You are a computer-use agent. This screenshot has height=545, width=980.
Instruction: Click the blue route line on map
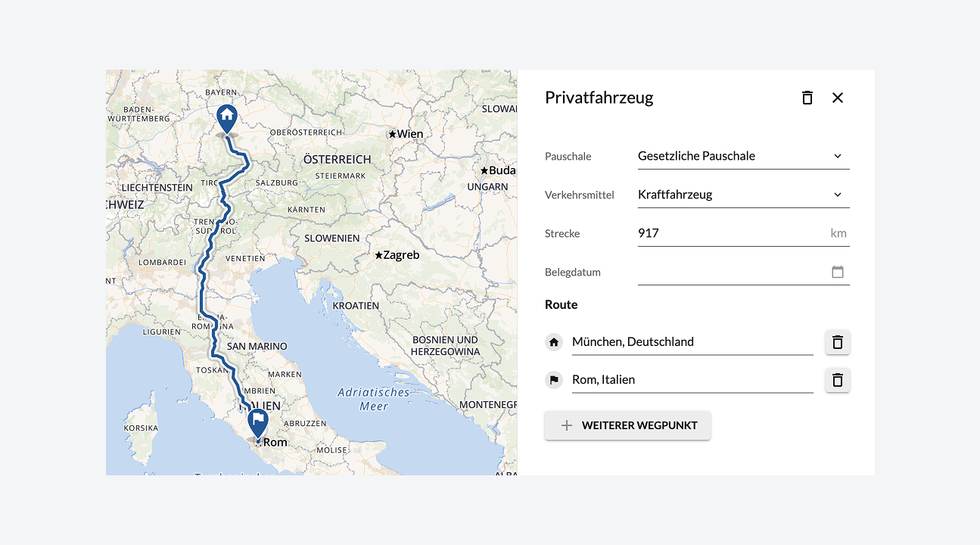pos(204,288)
